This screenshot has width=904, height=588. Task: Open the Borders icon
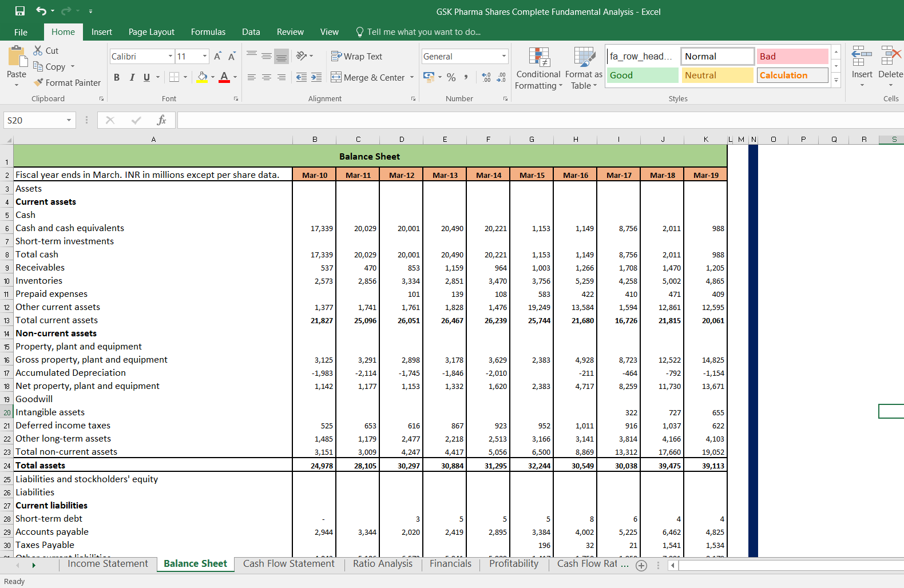click(175, 77)
